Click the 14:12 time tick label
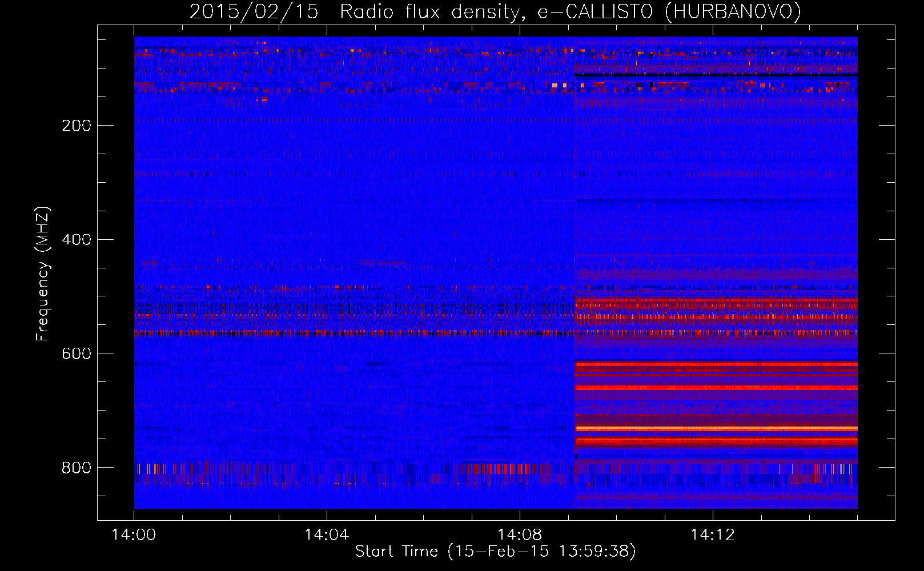The image size is (924, 571). (713, 535)
